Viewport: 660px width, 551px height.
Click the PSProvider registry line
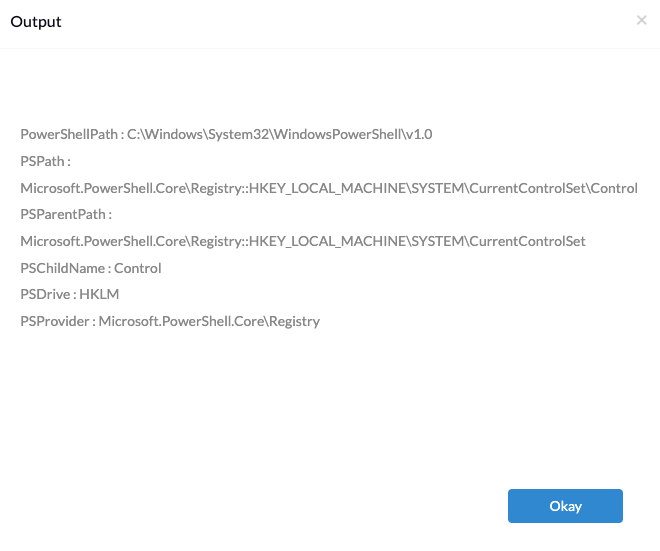pos(170,321)
